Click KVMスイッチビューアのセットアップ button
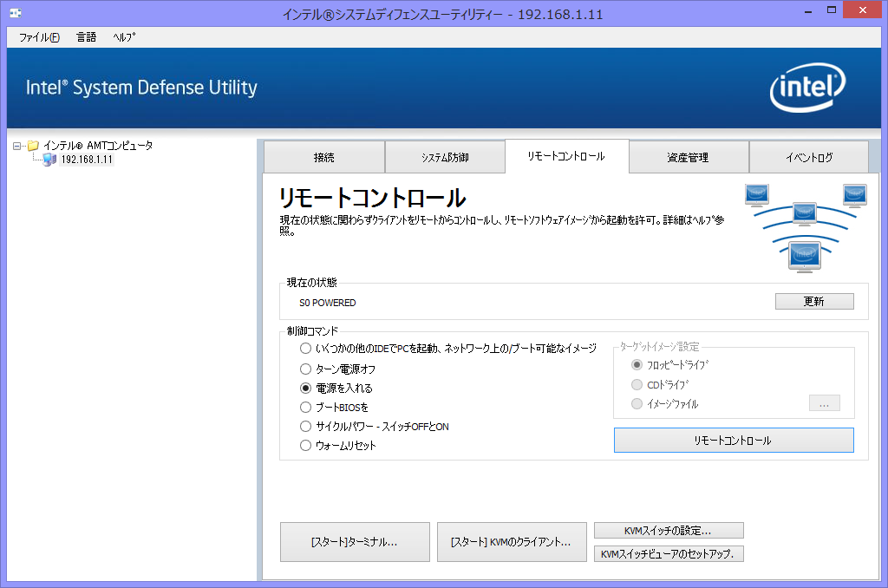 pyautogui.click(x=669, y=554)
